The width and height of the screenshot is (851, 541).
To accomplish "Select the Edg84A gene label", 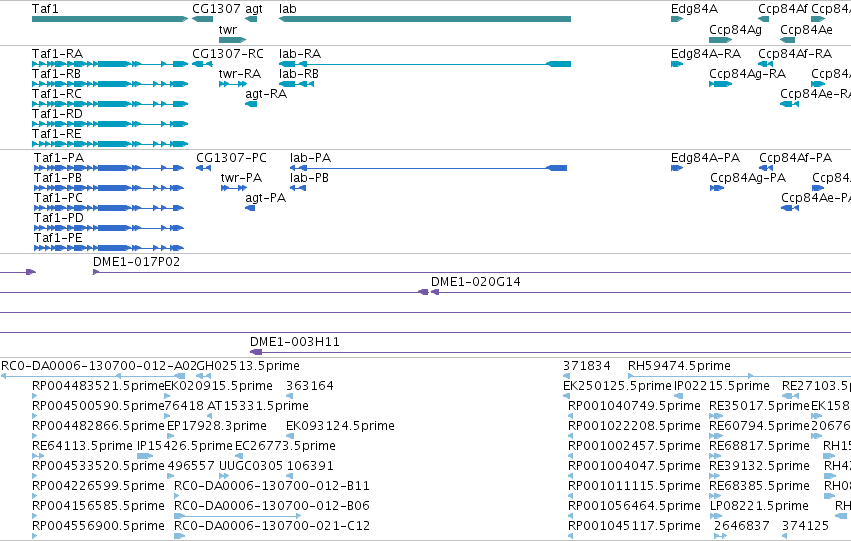I will point(694,9).
